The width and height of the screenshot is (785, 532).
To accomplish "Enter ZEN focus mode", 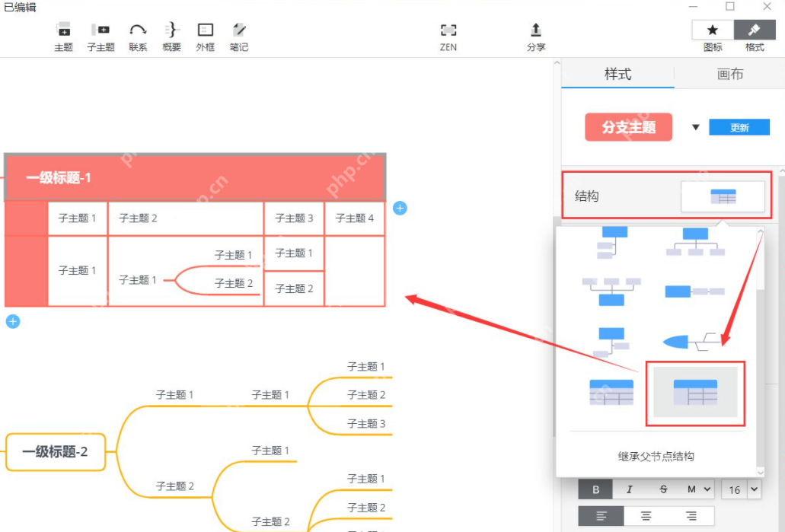I will 448,36.
